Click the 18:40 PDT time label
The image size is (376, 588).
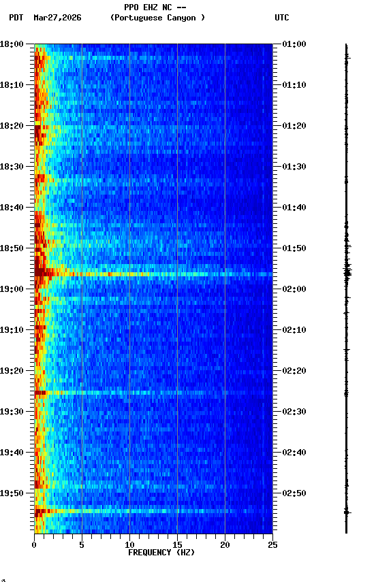tap(12, 208)
